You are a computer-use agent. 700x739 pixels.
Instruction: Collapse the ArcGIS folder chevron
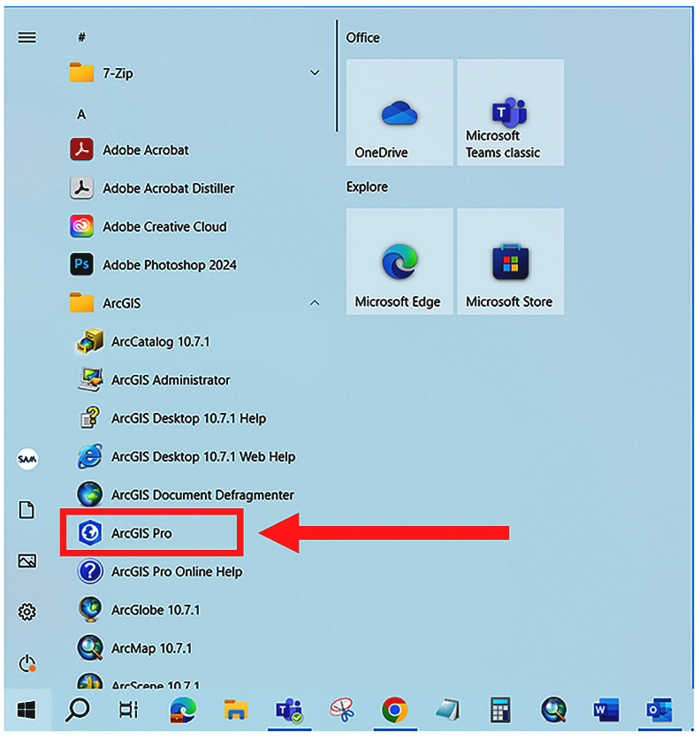point(315,303)
